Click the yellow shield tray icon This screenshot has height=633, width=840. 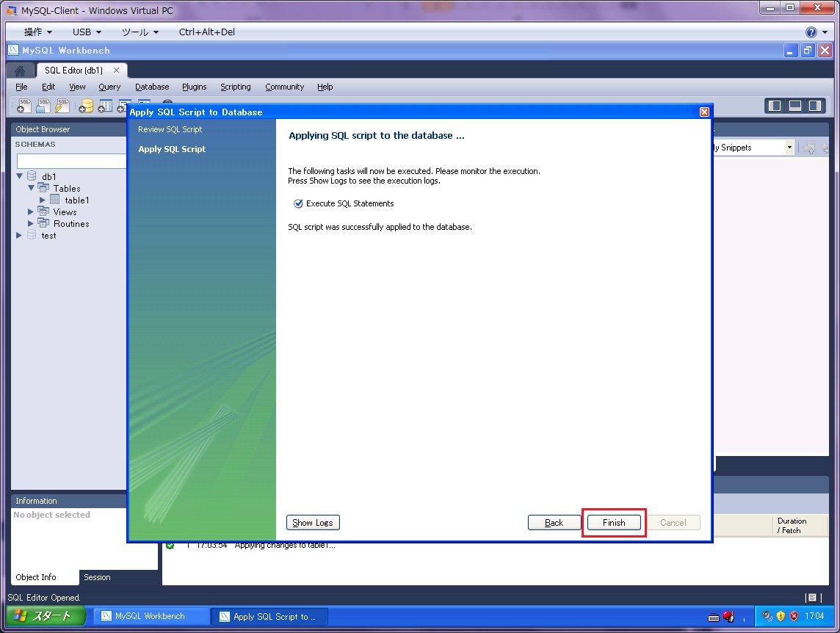tap(781, 616)
